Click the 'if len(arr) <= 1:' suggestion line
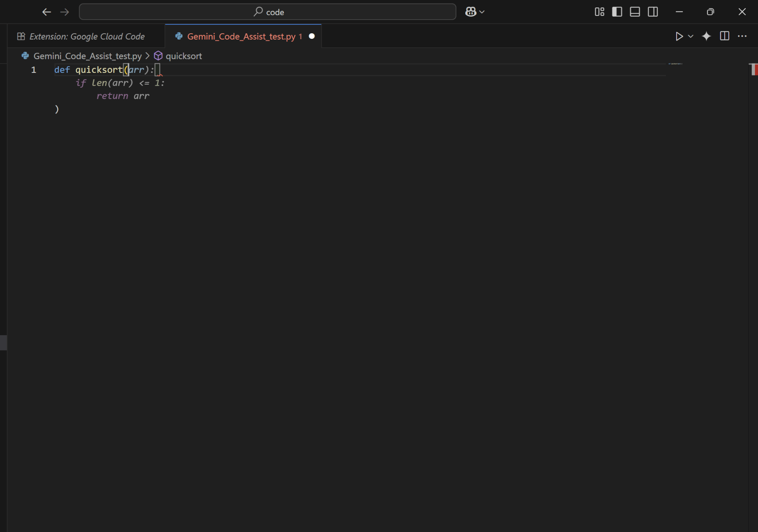The height and width of the screenshot is (532, 758). [x=120, y=83]
